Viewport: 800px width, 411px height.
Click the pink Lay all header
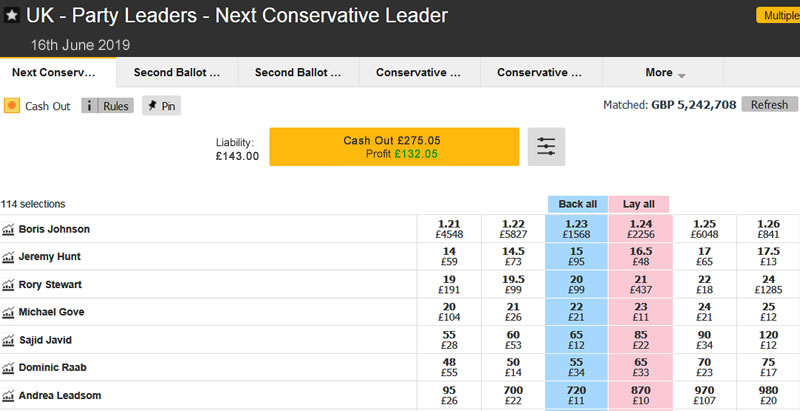tap(638, 204)
